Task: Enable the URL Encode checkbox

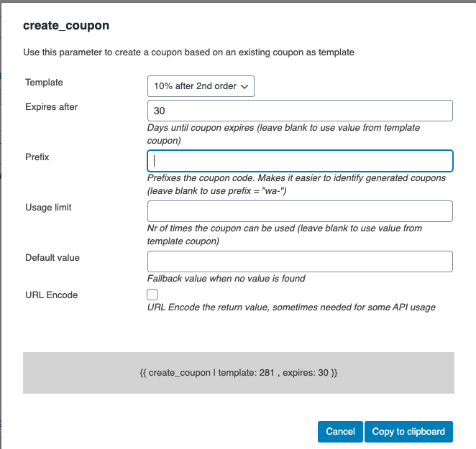Action: (x=152, y=295)
